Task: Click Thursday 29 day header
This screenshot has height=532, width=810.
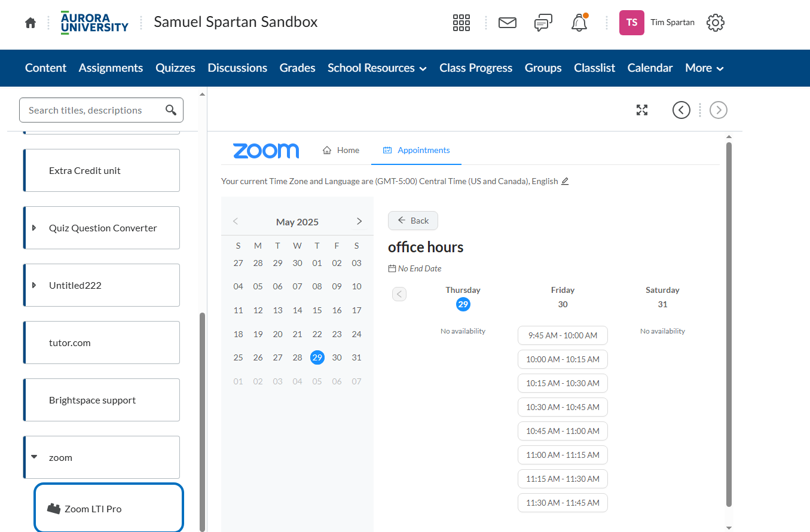Action: point(463,297)
